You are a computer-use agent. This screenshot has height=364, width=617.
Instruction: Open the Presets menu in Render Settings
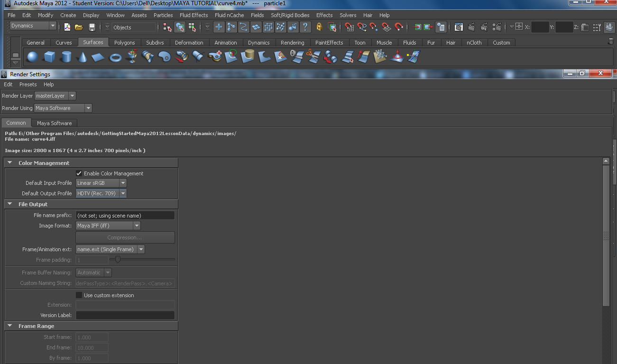(28, 84)
